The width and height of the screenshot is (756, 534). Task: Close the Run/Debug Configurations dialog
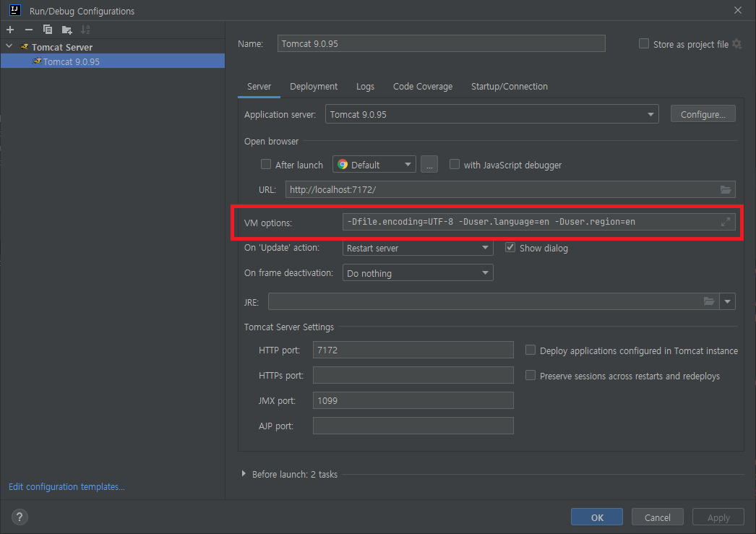click(x=738, y=10)
